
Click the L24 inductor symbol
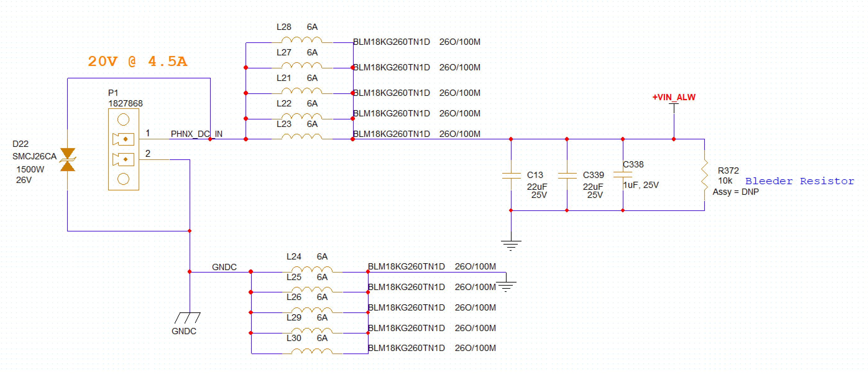pyautogui.click(x=312, y=270)
